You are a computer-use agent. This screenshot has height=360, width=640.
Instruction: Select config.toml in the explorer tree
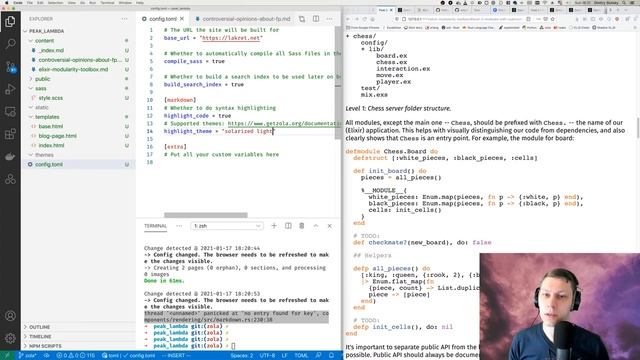coord(49,164)
